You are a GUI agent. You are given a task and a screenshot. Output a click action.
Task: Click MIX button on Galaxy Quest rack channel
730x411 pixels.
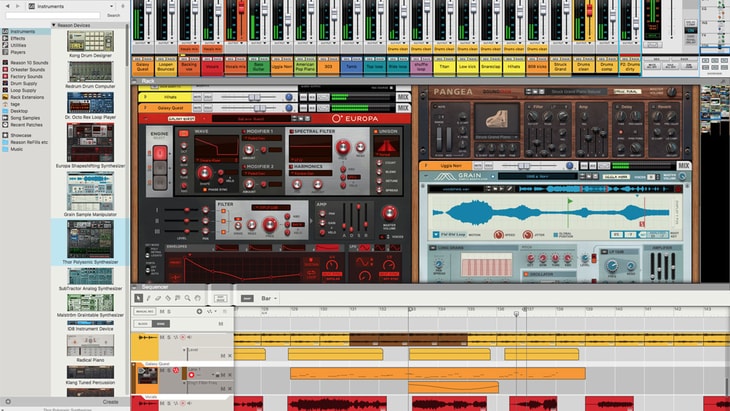pos(403,108)
